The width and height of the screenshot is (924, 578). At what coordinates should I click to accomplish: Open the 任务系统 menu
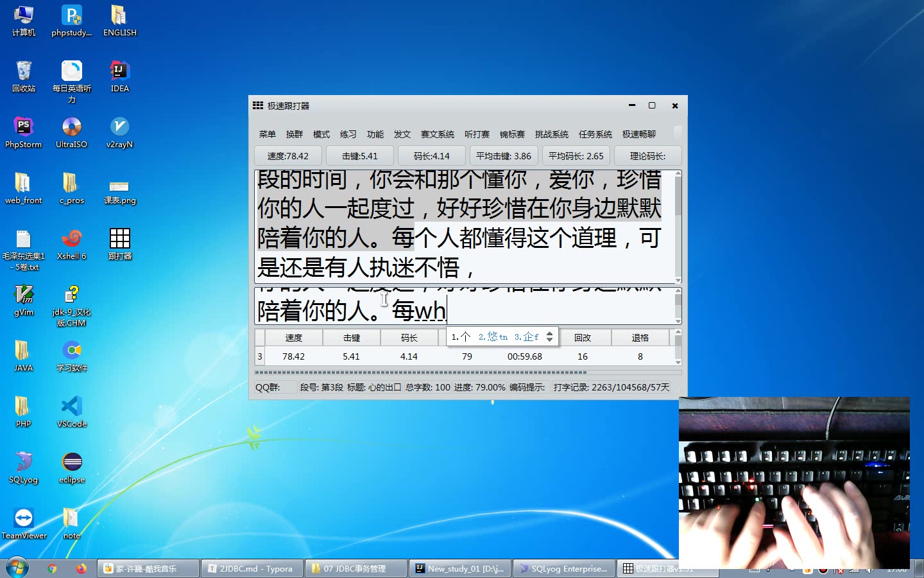tap(595, 134)
